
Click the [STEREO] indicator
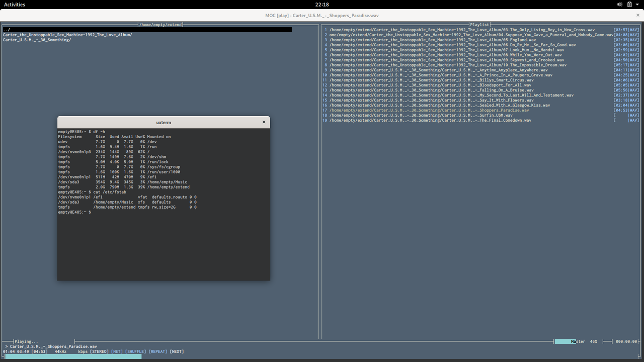click(99, 351)
